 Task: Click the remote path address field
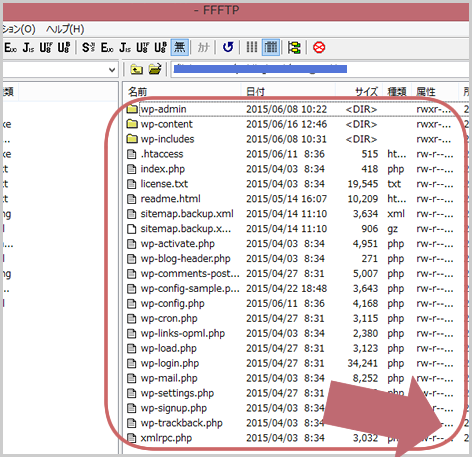click(320, 70)
